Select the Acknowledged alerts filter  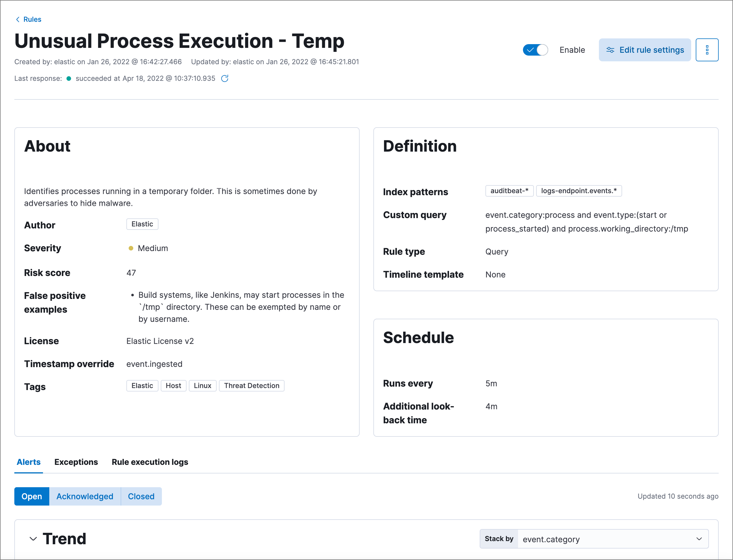pyautogui.click(x=84, y=496)
